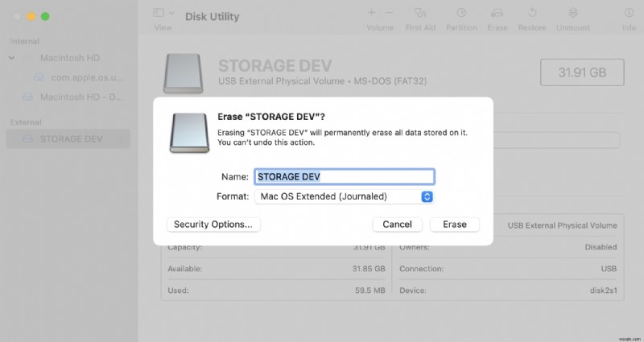Collapse the Macintosh HD tree
Image resolution: width=644 pixels, height=342 pixels.
tap(11, 58)
